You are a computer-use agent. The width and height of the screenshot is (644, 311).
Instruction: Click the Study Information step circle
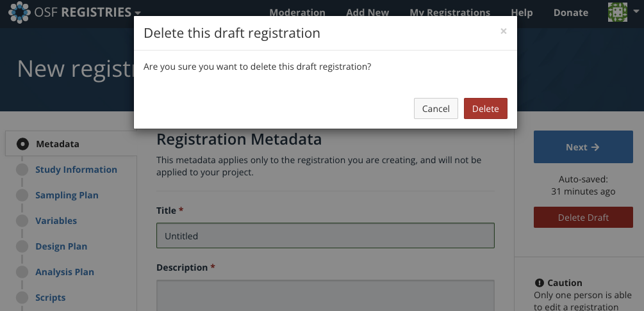(x=23, y=170)
